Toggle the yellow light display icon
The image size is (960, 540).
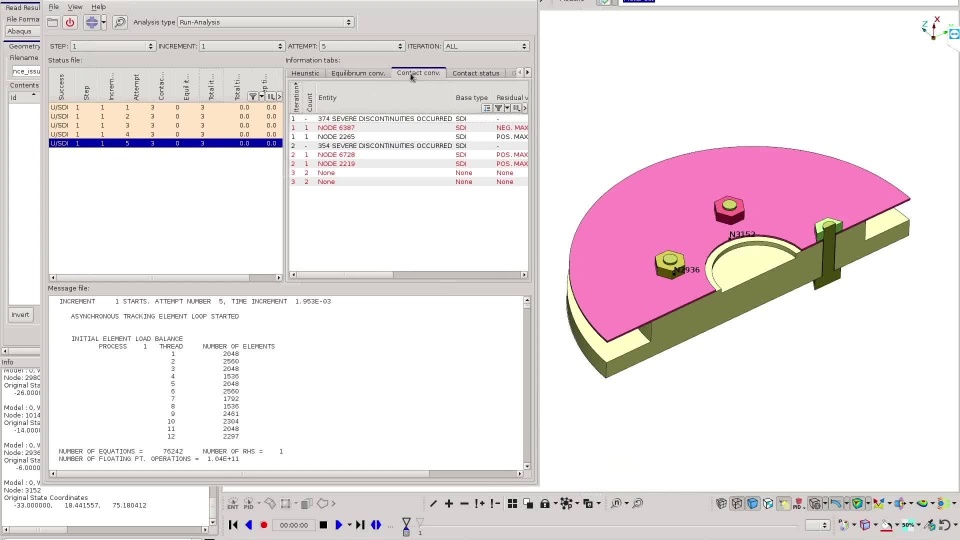784,503
